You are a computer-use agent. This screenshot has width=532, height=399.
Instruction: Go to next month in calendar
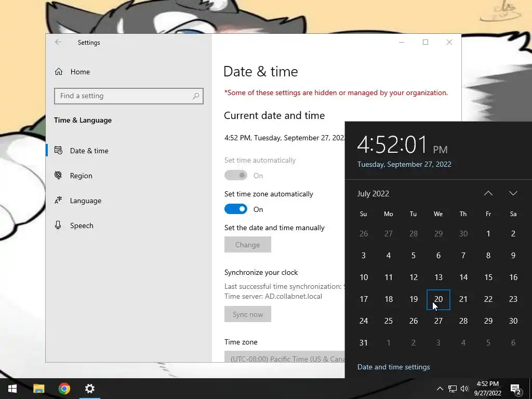[x=513, y=193]
